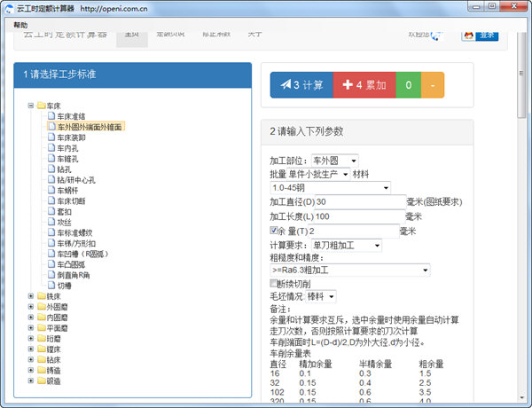Click the '2 请输入下列参数' panel heading
This screenshot has height=408, width=532.
tap(367, 131)
